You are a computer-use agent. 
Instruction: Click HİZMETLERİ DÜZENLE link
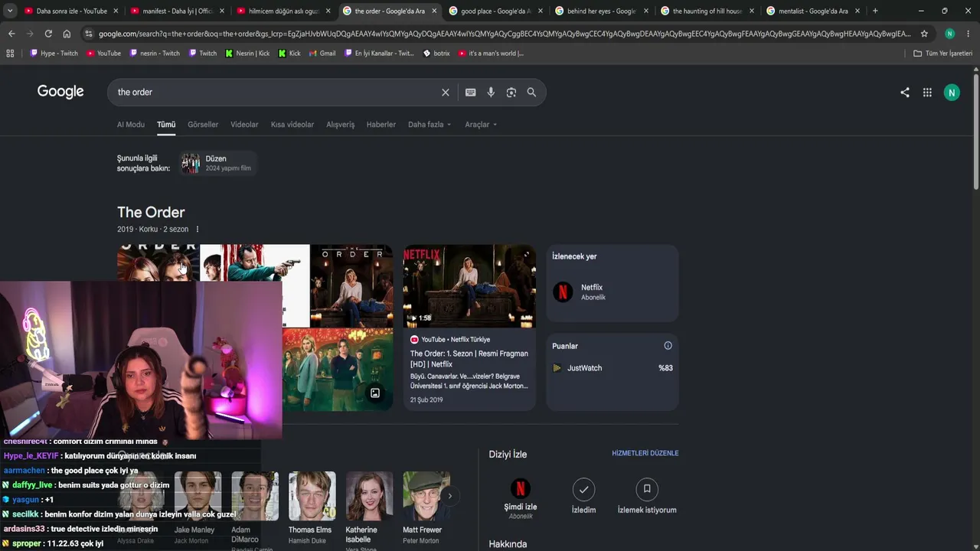(645, 453)
